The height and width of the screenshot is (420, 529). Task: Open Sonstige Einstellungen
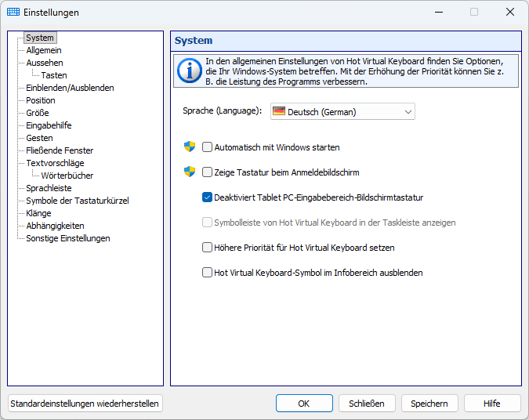pyautogui.click(x=68, y=238)
